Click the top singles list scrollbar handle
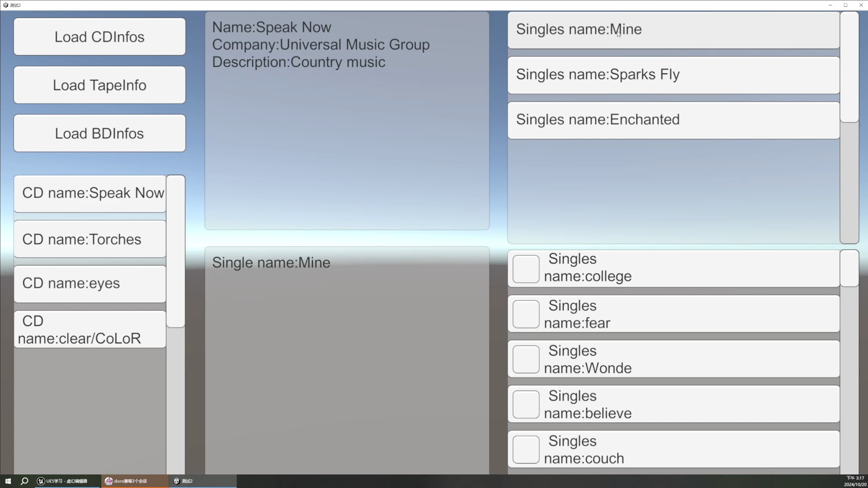Viewport: 868px width, 488px height. (849, 67)
